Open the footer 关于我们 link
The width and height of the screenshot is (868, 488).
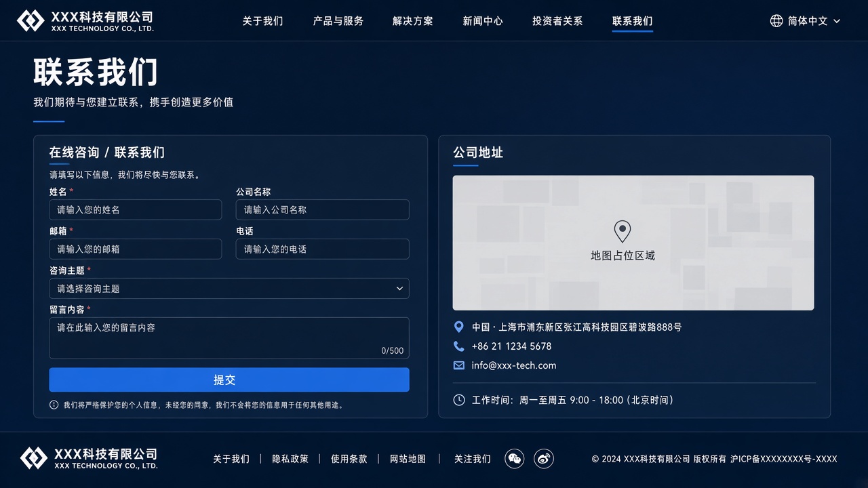click(x=231, y=459)
